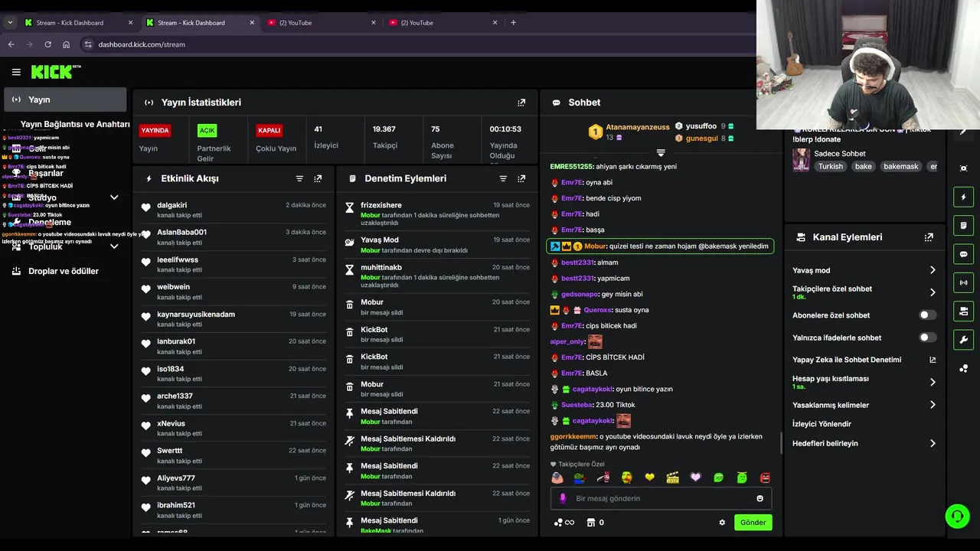This screenshot has width=980, height=551.
Task: Click the KICK logo
Action: click(56, 72)
